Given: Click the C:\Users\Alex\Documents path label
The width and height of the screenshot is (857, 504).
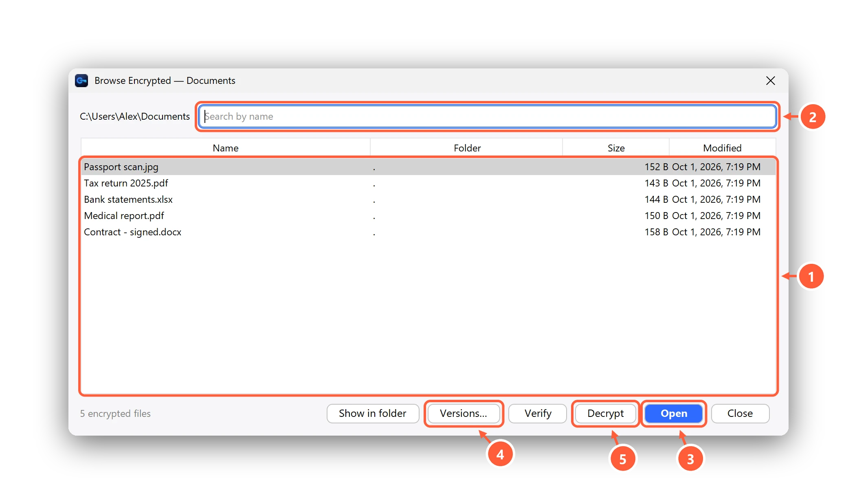Looking at the screenshot, I should click(x=135, y=116).
